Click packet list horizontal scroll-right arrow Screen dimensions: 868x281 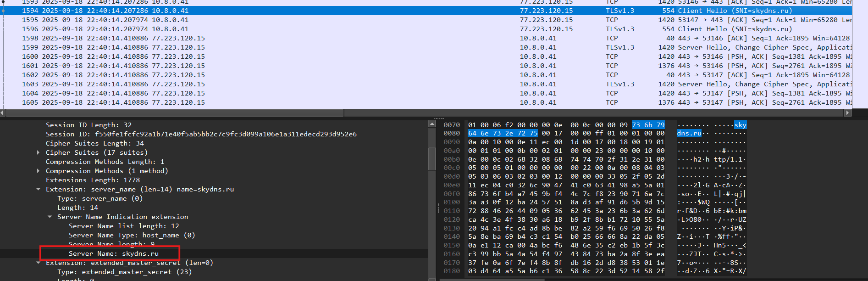pos(847,112)
